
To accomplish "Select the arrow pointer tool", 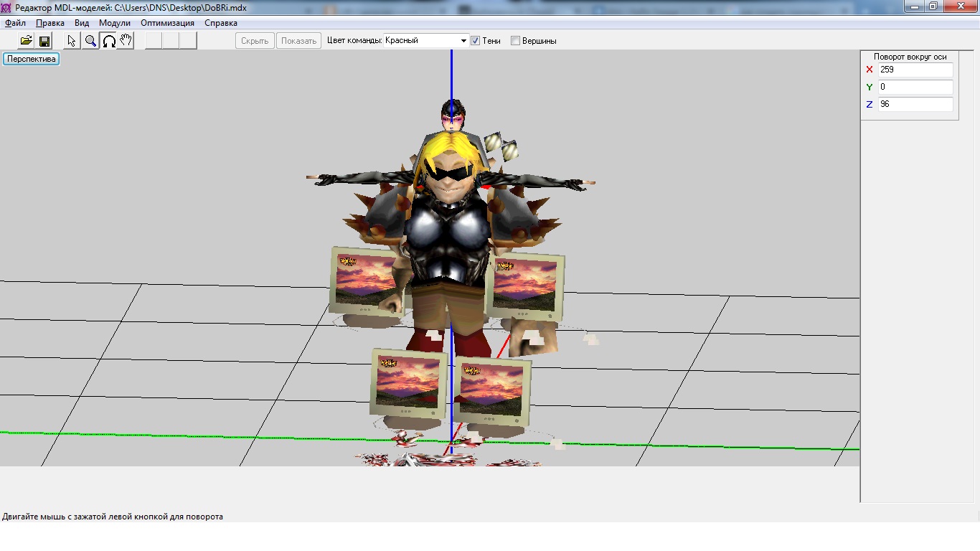I will [72, 41].
